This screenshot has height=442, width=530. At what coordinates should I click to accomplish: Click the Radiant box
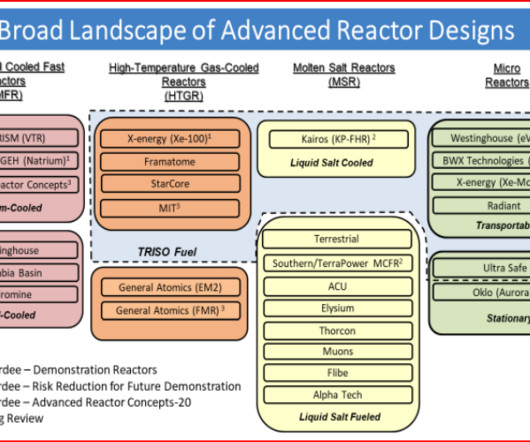[x=481, y=205]
